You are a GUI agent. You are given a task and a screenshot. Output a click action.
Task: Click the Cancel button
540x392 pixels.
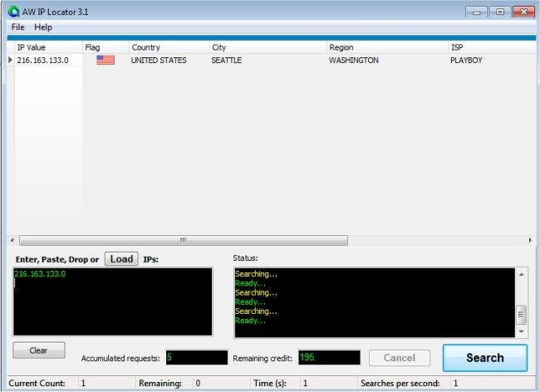400,358
